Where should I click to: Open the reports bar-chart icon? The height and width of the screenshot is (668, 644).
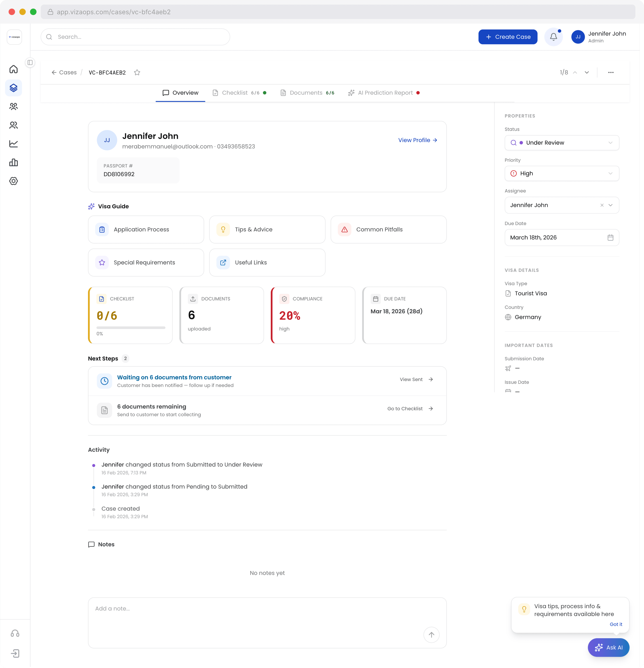coord(14,163)
